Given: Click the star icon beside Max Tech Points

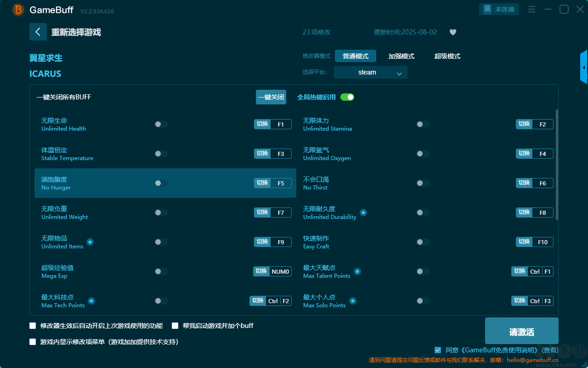Looking at the screenshot, I should coord(91,300).
